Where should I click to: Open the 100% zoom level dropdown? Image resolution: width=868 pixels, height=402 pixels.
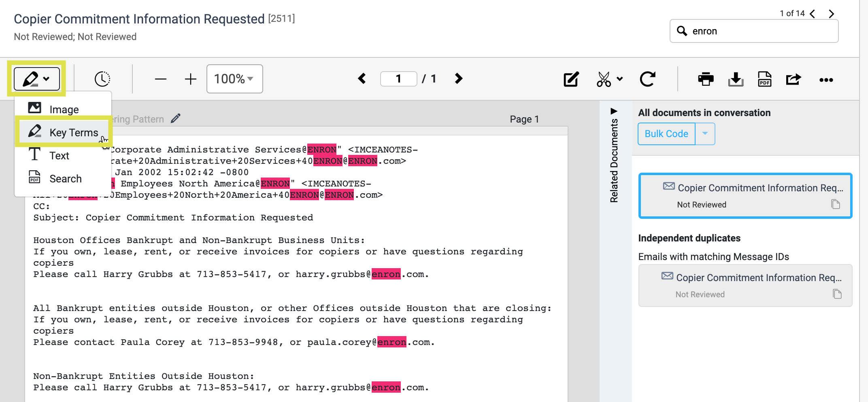(235, 79)
